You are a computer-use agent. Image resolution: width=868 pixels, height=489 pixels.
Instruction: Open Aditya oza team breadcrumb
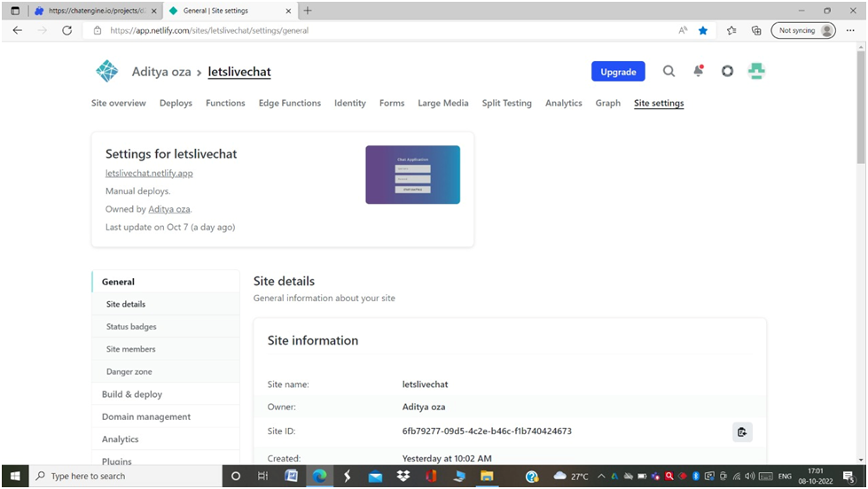161,72
